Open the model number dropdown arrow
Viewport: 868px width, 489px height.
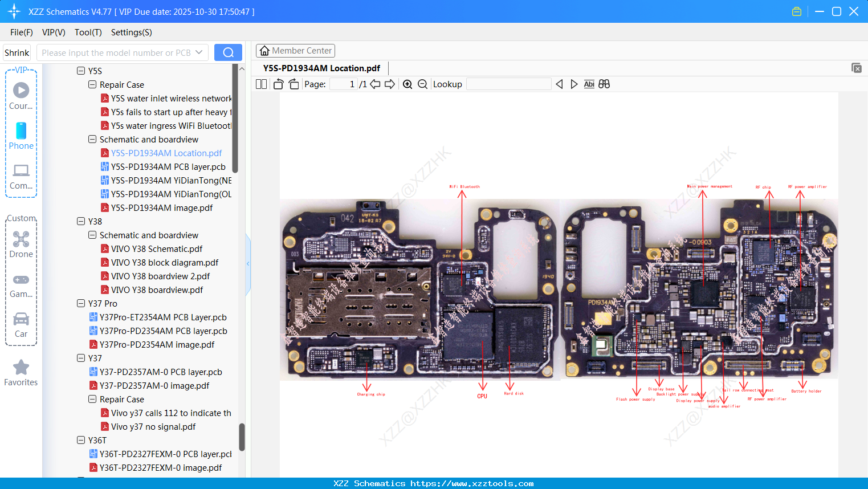(201, 52)
